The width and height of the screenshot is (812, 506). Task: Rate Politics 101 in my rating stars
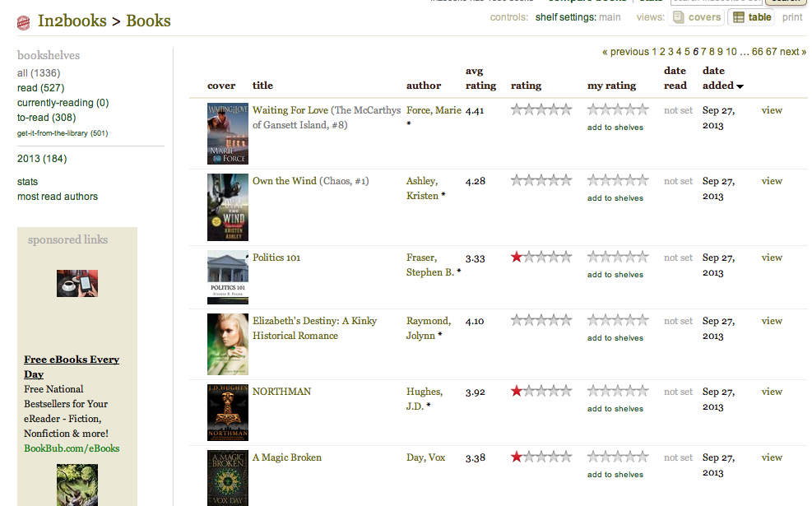coord(618,258)
